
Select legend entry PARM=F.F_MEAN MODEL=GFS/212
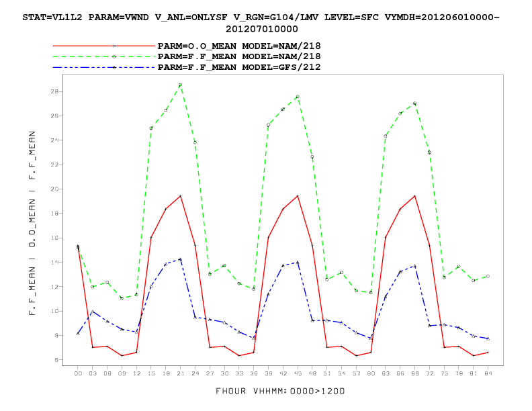239,67
